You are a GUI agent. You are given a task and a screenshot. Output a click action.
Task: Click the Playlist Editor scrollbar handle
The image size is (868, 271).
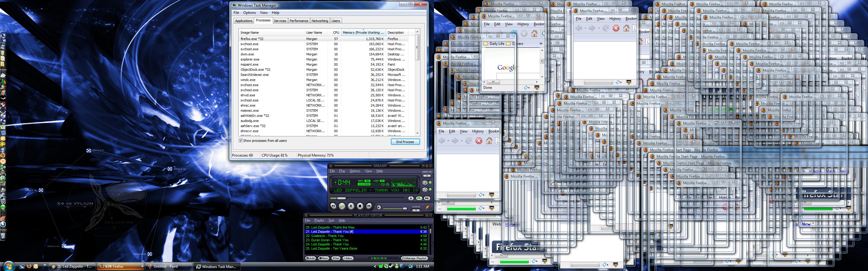pos(430,231)
